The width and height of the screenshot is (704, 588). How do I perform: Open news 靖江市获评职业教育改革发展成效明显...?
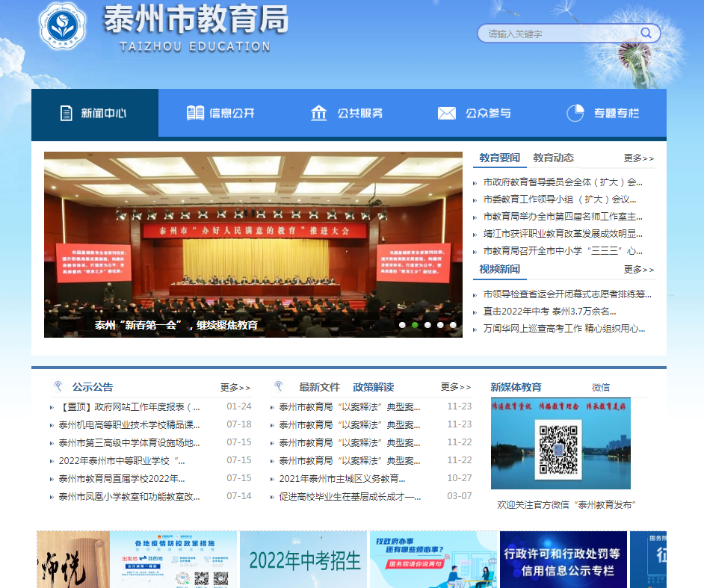tap(563, 234)
